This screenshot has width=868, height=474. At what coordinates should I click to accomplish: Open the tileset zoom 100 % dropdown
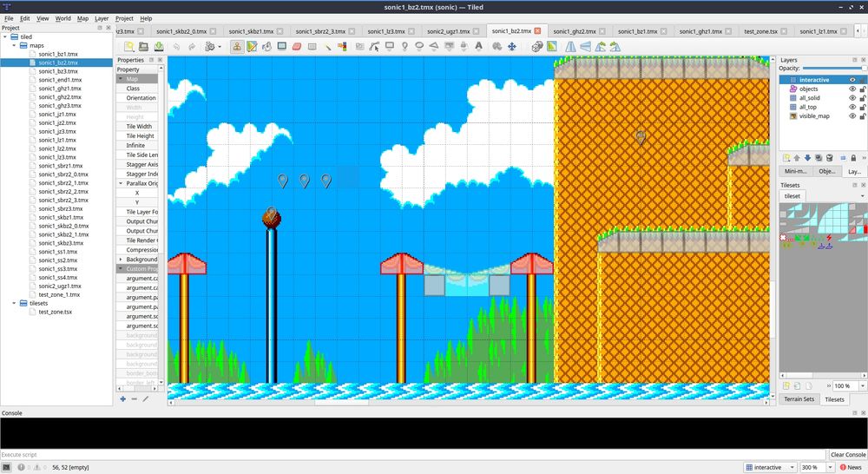[x=863, y=386]
